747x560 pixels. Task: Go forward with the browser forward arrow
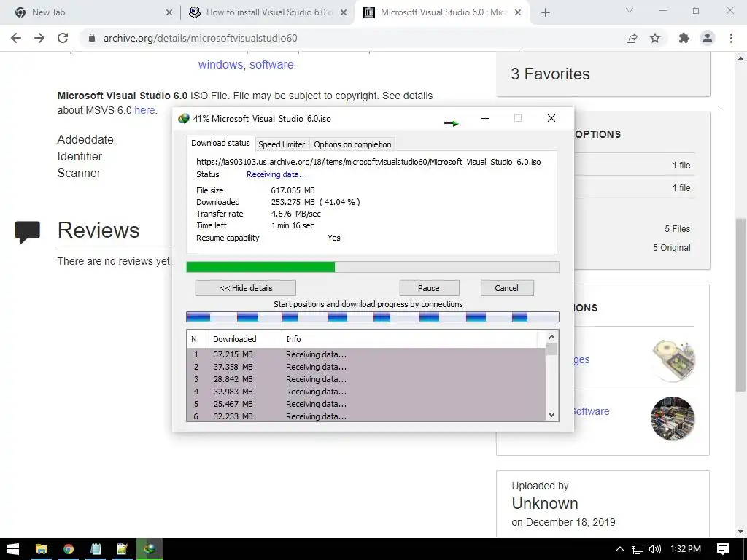pyautogui.click(x=39, y=38)
